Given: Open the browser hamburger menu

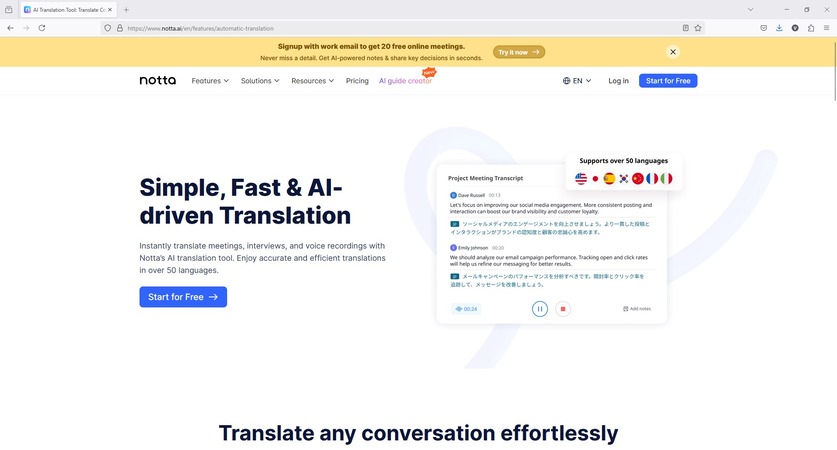Looking at the screenshot, I should point(826,28).
